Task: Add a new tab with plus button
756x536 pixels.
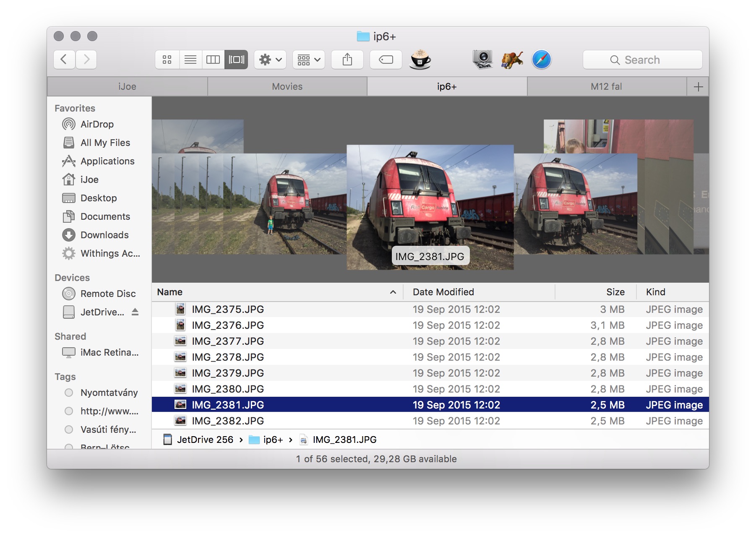Action: coord(698,86)
